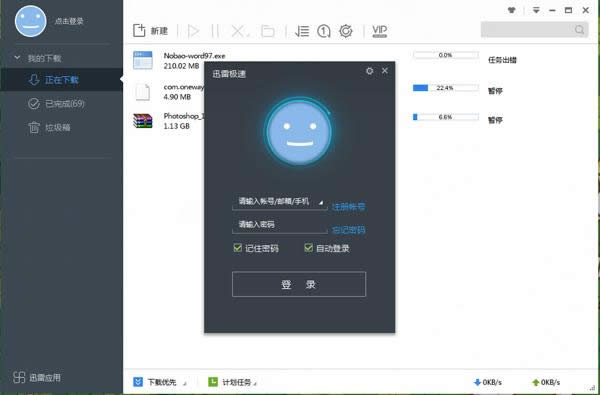This screenshot has height=395, width=600.
Task: Start download with the play icon
Action: pyautogui.click(x=194, y=31)
